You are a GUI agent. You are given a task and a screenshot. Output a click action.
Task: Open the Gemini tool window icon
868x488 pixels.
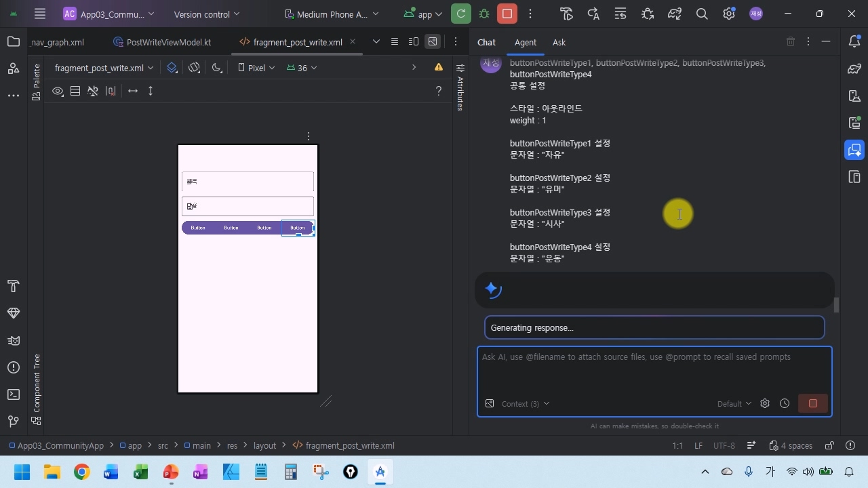coord(854,150)
